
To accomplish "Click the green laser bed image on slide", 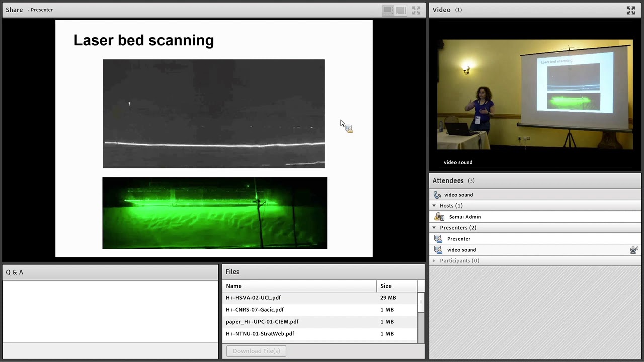I will point(214,213).
